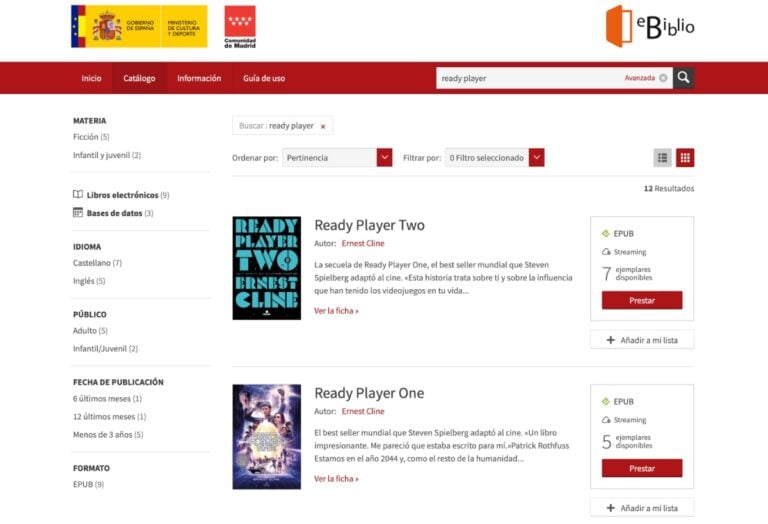Filter audience Adulto (5)
This screenshot has width=768, height=524.
point(90,331)
